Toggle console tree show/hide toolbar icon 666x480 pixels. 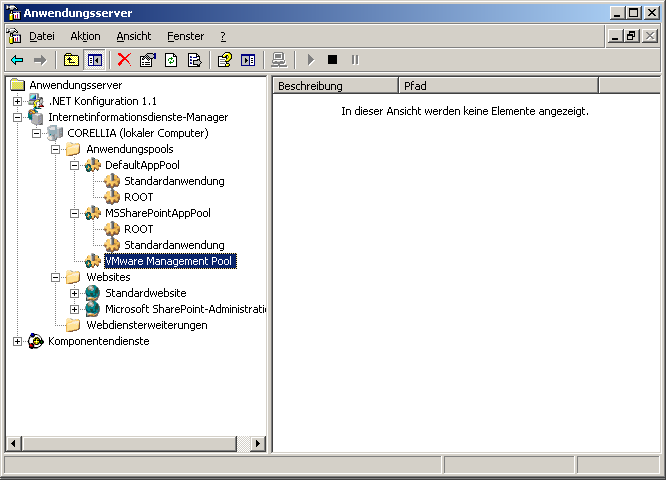click(94, 60)
